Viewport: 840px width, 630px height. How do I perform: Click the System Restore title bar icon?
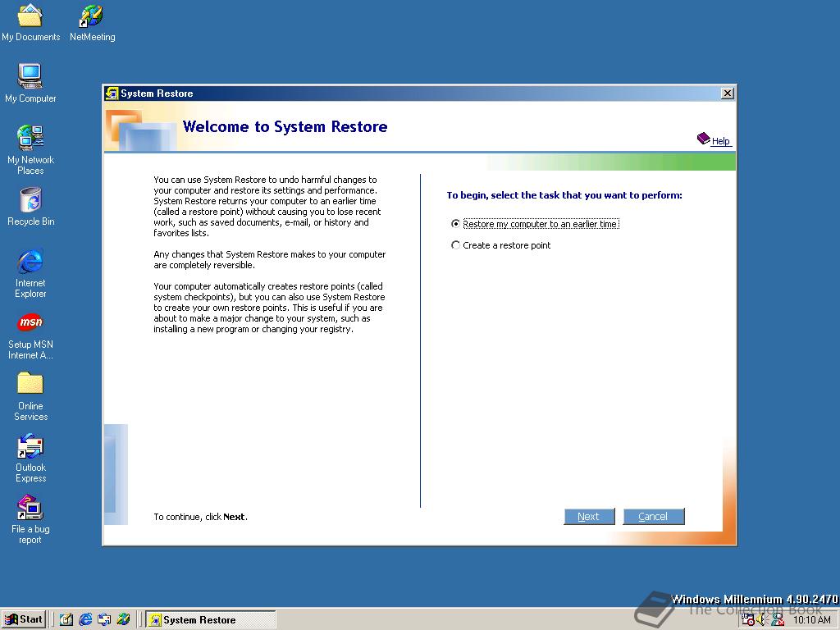[x=112, y=94]
